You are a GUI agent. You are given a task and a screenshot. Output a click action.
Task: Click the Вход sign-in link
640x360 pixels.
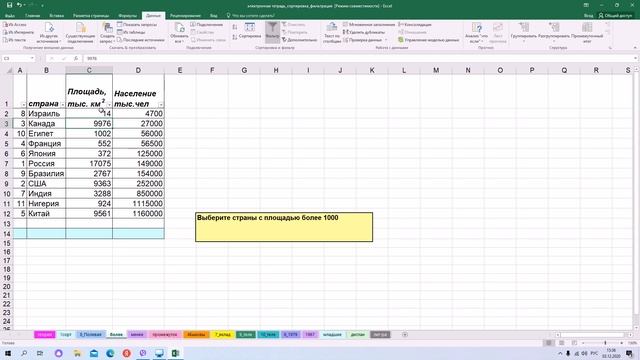(588, 16)
